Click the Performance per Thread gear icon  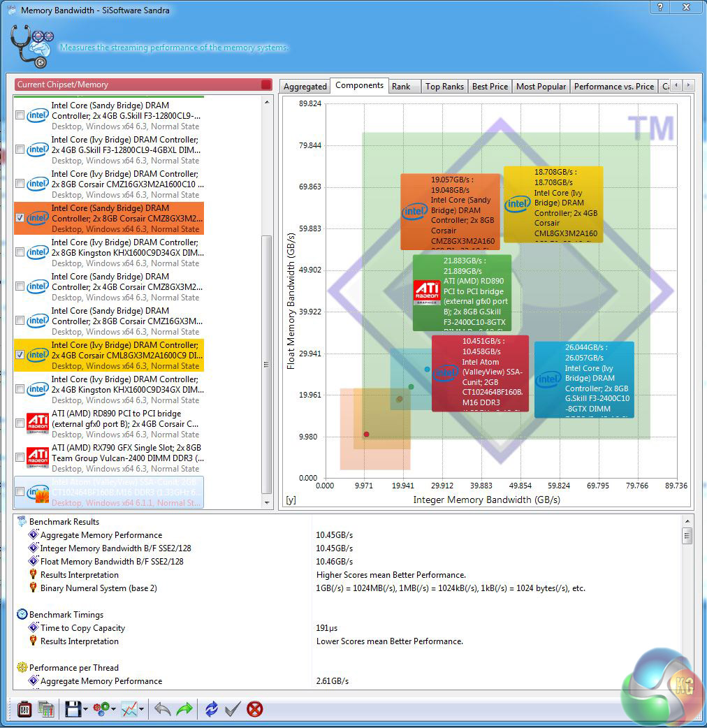[22, 667]
